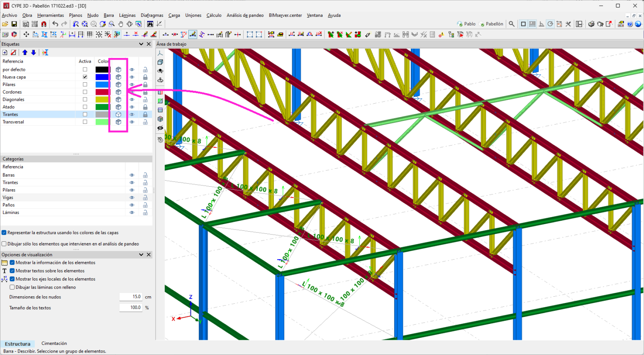The image size is (644, 355).
Task: Toggle solid view cube for Tirantes layer
Action: pyautogui.click(x=118, y=115)
